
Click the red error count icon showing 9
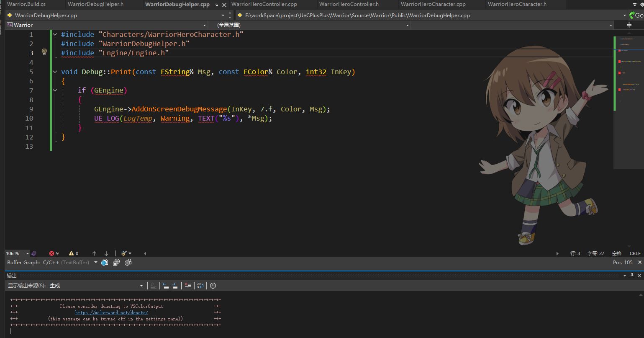51,253
